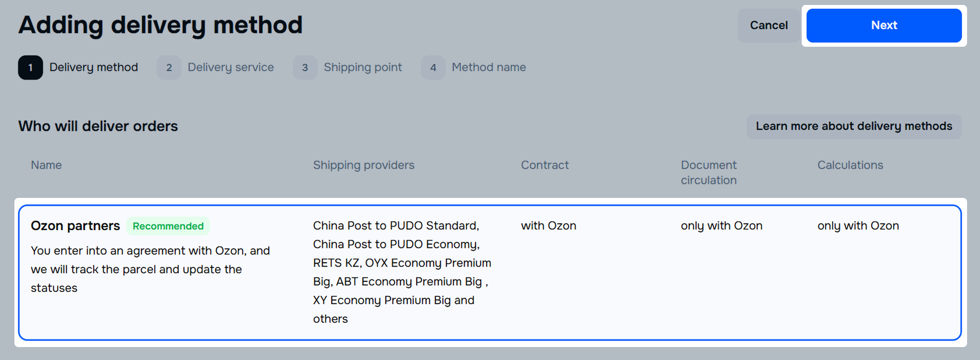Click the Calculations column header

[850, 165]
